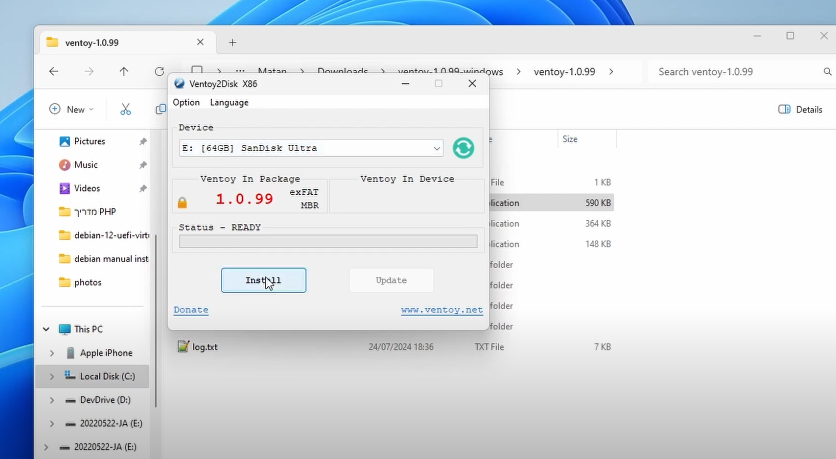Expand the Apple iPhone node
This screenshot has height=459, width=836.
(x=52, y=353)
